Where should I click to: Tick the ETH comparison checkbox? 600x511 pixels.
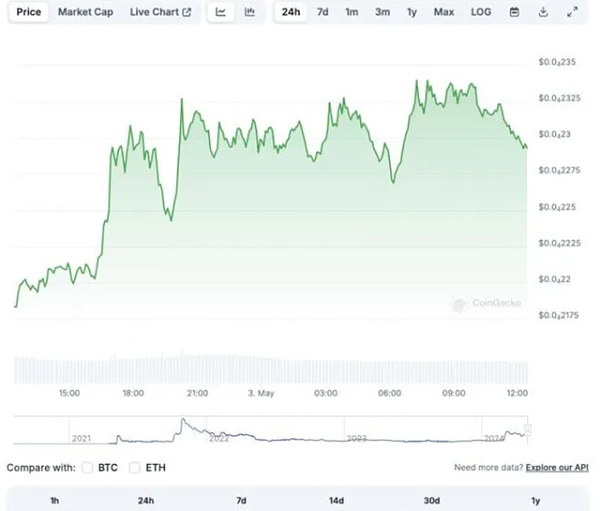click(x=135, y=467)
